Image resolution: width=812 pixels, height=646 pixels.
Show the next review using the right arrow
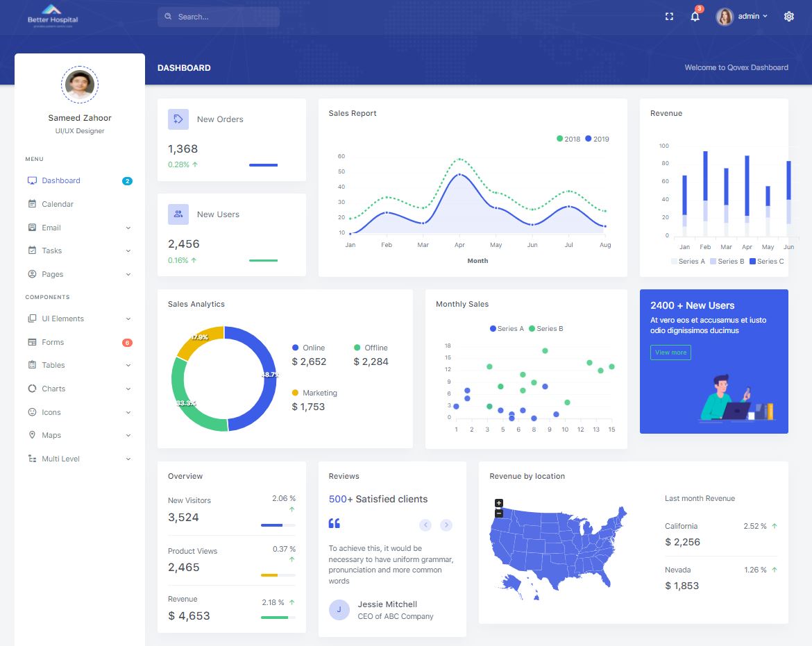(446, 525)
